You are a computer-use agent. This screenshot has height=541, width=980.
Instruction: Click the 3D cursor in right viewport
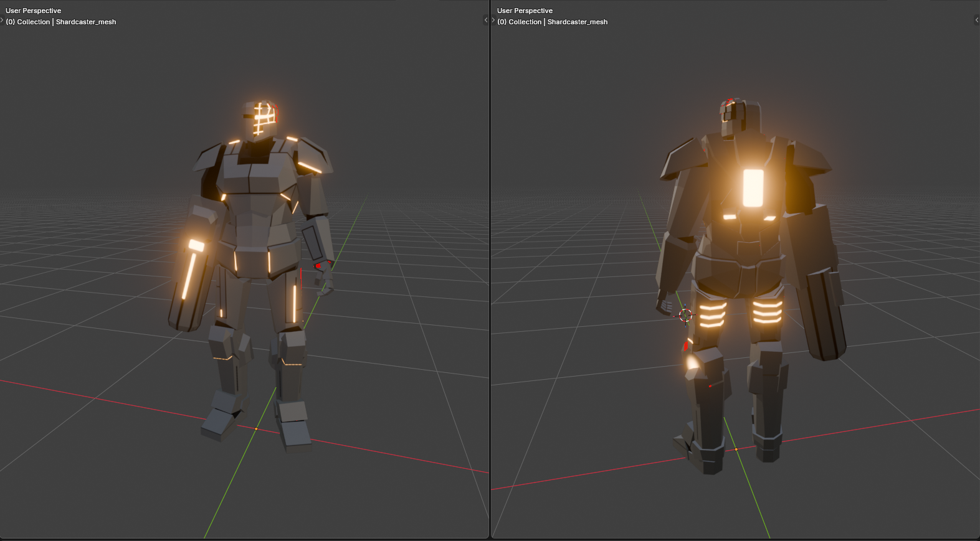click(x=685, y=316)
